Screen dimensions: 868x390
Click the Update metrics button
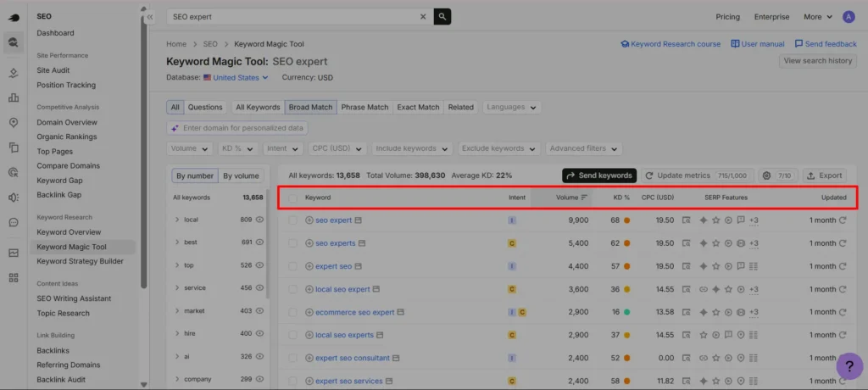(698, 175)
